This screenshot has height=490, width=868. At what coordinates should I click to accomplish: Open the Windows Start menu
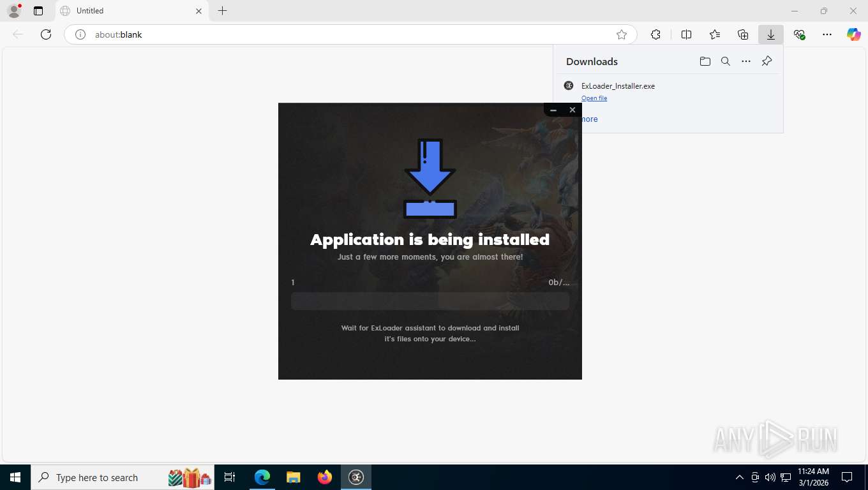pyautogui.click(x=15, y=477)
